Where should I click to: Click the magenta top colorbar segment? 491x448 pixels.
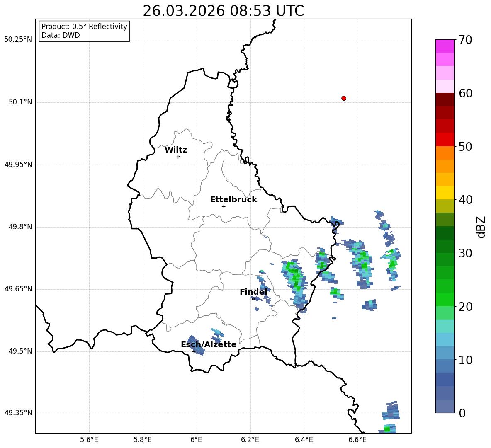point(445,46)
